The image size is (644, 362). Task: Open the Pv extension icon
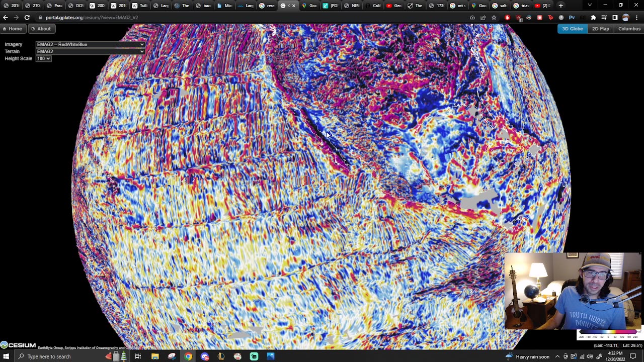[x=572, y=18]
